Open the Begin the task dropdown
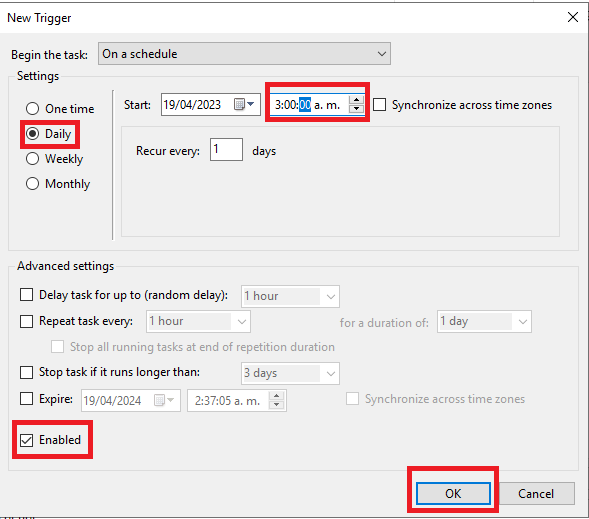 click(244, 54)
